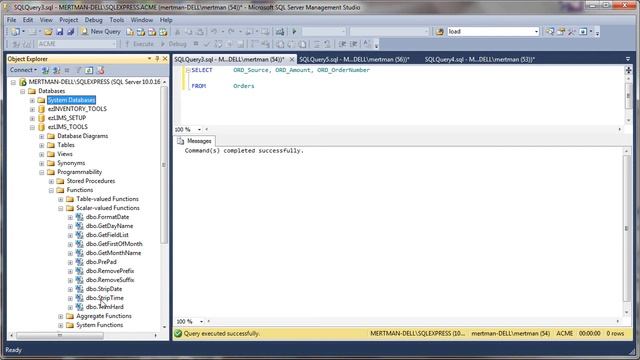Expand the Tables folder

coord(42,145)
